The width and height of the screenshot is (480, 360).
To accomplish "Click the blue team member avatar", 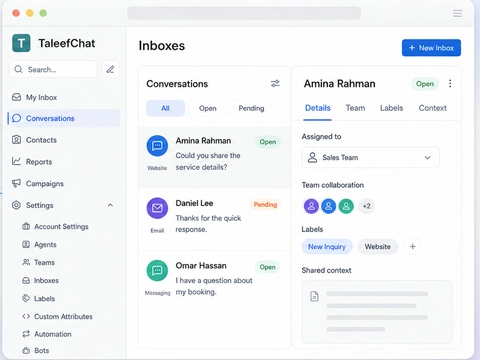I will 329,206.
